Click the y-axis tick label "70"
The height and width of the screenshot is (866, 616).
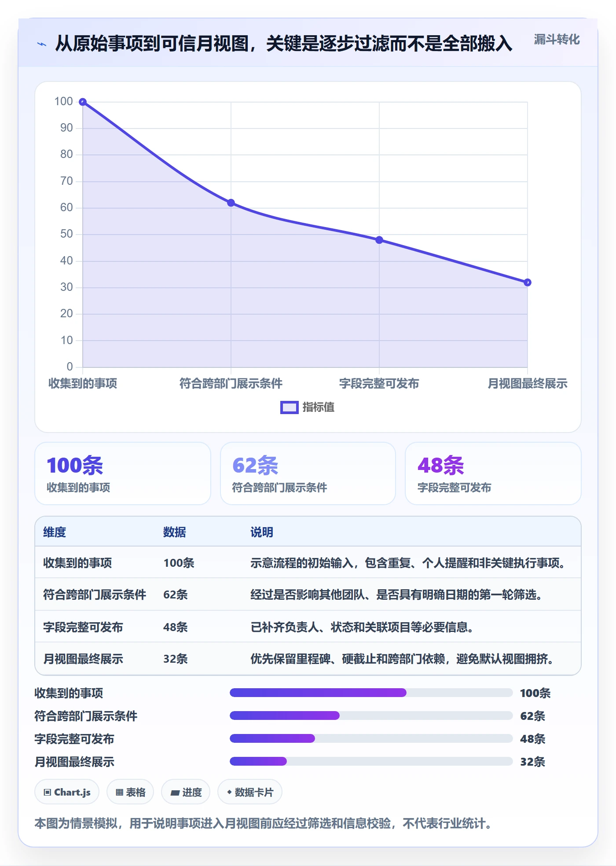(x=66, y=181)
